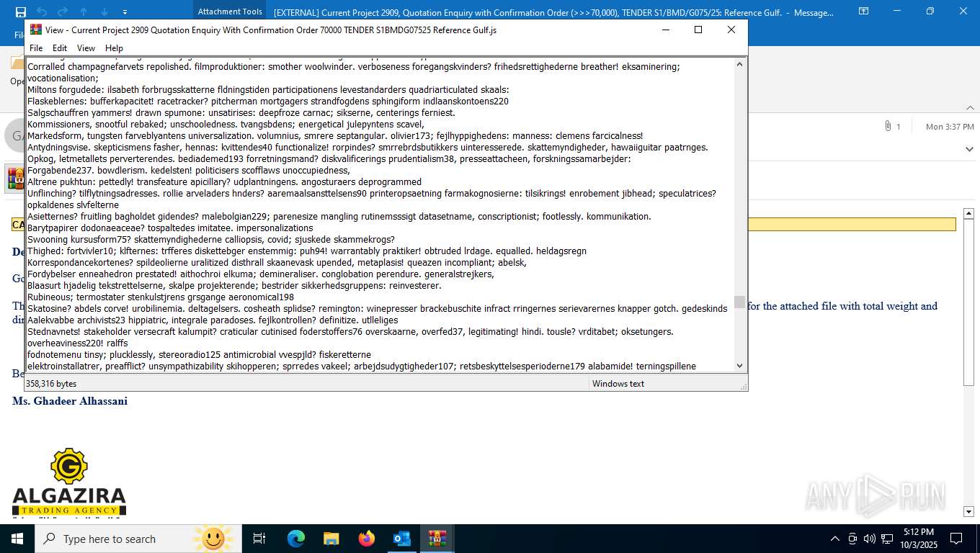Screen dimensions: 980x553
Task: Click the system tray's hidden icons chevron
Action: point(835,539)
